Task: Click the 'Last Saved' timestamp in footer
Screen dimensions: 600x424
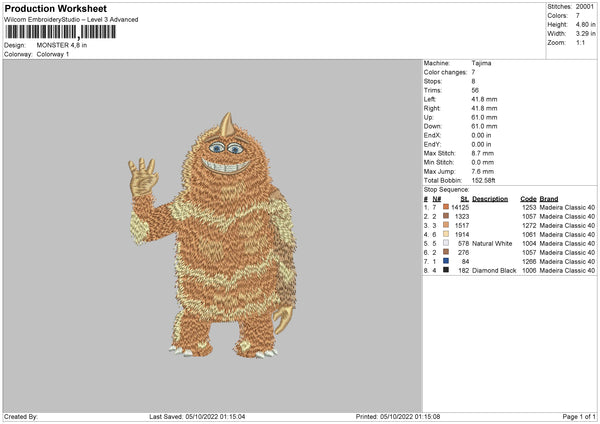Action: click(197, 417)
